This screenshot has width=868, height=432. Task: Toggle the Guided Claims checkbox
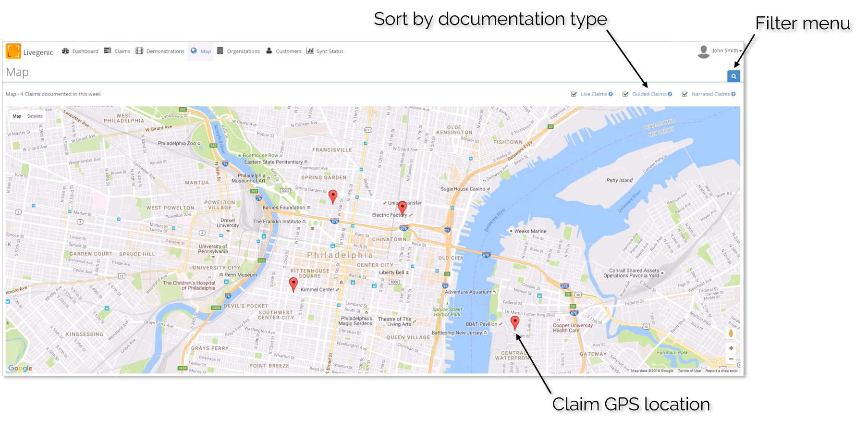(x=625, y=94)
